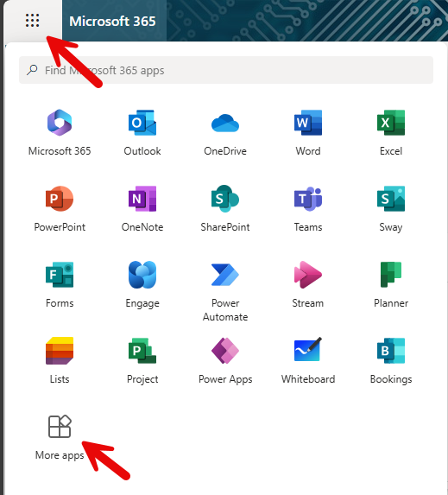Open SharePoint
Image resolution: width=448 pixels, height=495 pixels.
click(x=225, y=199)
